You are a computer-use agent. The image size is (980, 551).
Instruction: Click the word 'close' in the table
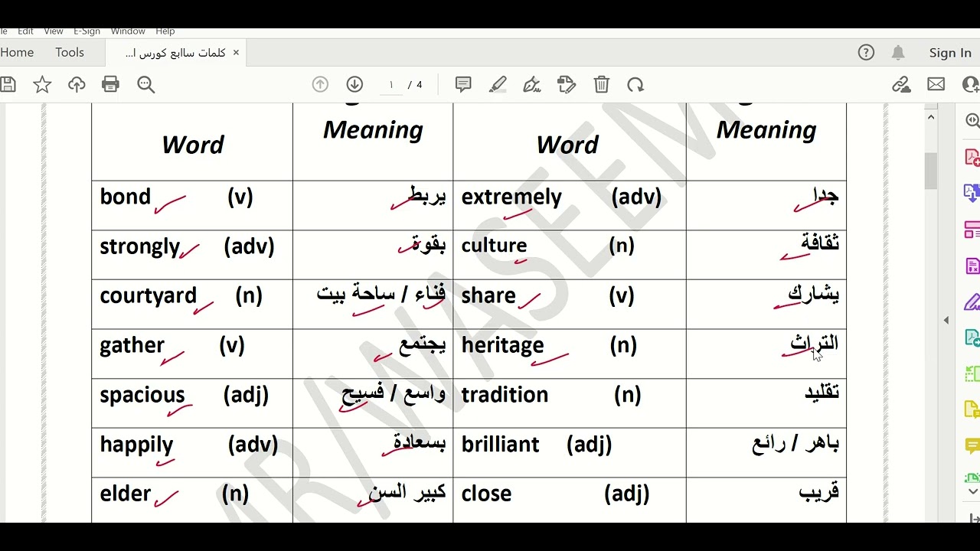click(486, 494)
